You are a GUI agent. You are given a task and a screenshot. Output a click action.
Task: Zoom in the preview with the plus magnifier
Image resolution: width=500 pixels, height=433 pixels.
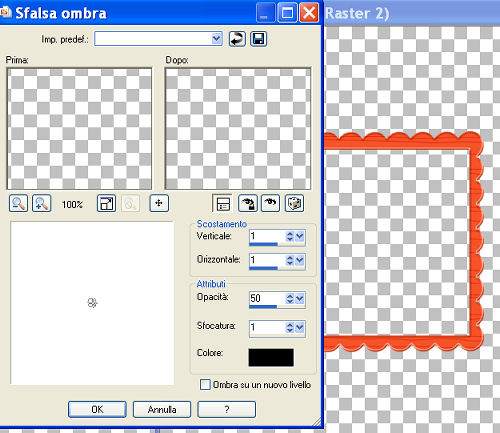pos(41,203)
